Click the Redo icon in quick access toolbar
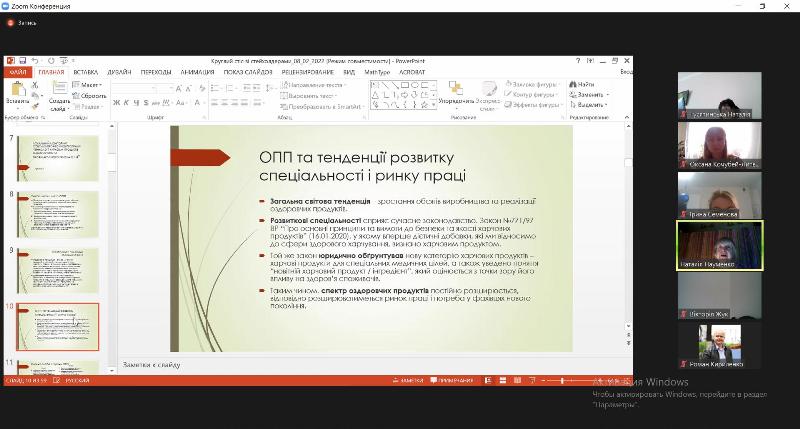Image resolution: width=800 pixels, height=429 pixels. click(x=51, y=61)
